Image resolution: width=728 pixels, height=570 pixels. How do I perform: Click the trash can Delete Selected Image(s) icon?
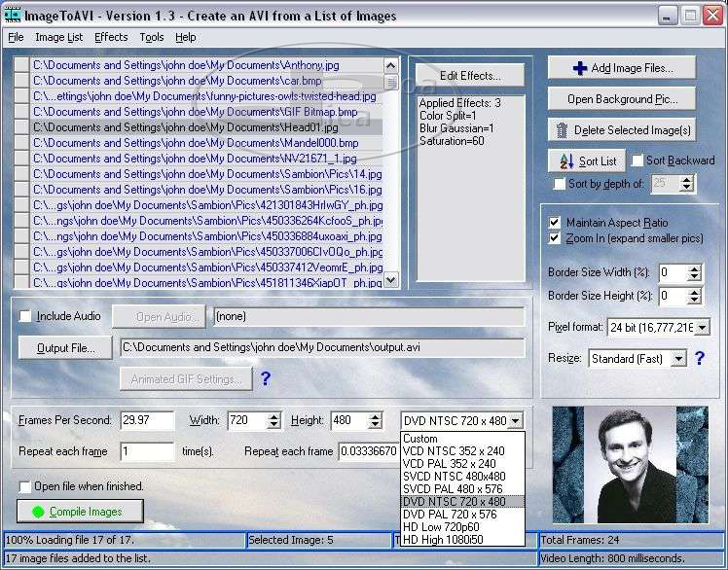point(562,130)
